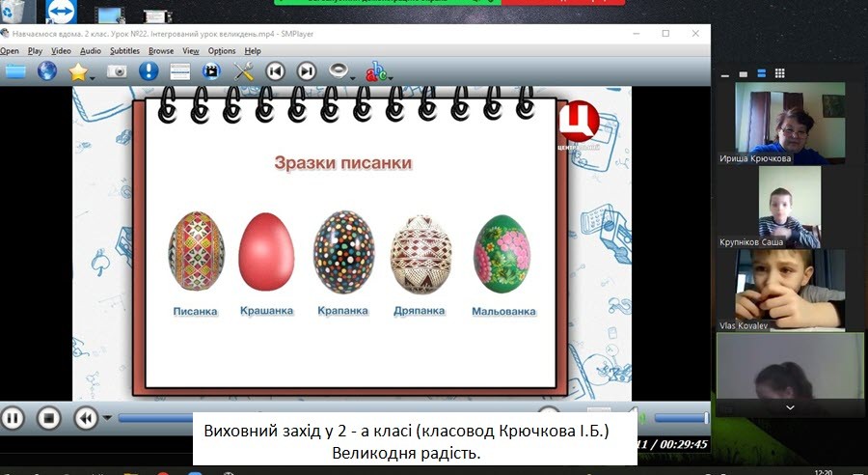Click the Open file folder icon

tap(14, 70)
